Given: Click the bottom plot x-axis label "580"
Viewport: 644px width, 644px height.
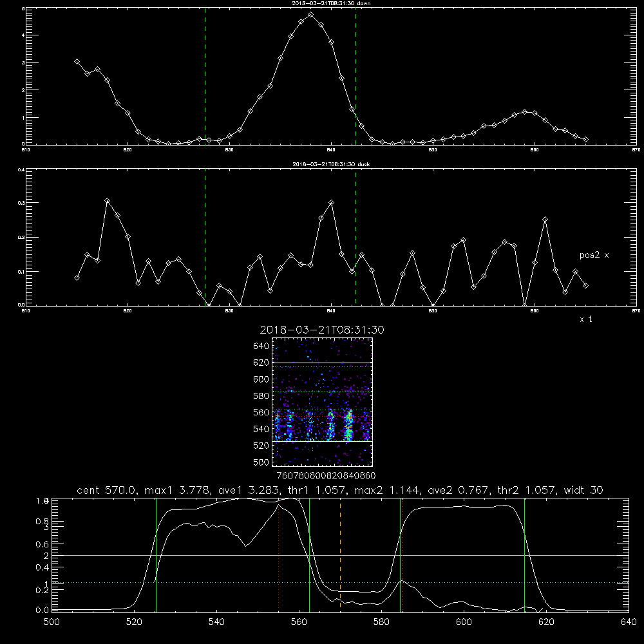Looking at the screenshot, I should 381,621.
